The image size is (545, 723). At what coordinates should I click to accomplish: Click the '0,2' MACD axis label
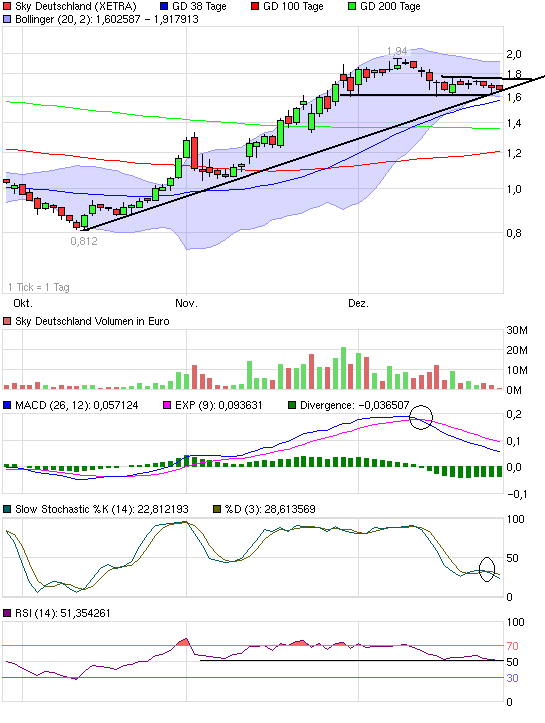pos(514,414)
